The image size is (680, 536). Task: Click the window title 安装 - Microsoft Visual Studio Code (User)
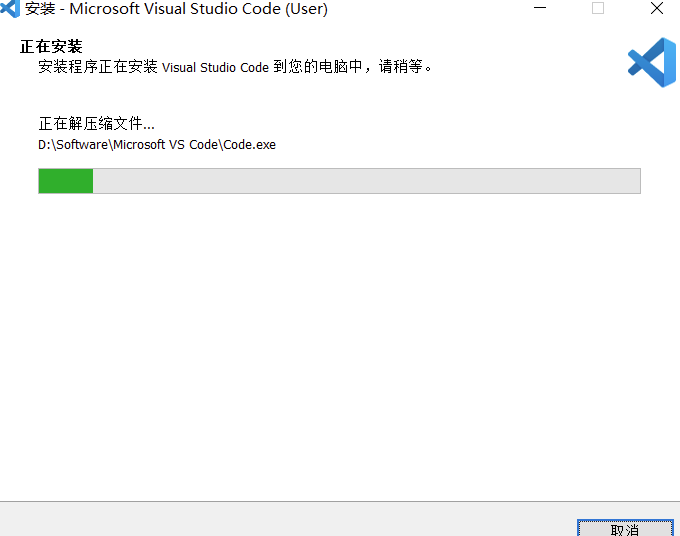(x=176, y=9)
